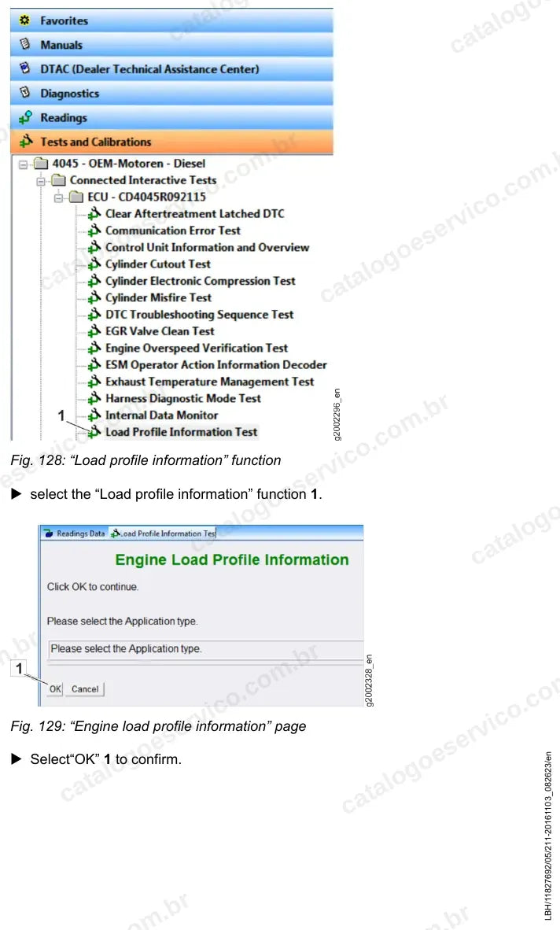Screen dimensions: 560x930
Task: Collapse the 4045 - OEM-Motoren - Diesel node
Action: (23, 164)
